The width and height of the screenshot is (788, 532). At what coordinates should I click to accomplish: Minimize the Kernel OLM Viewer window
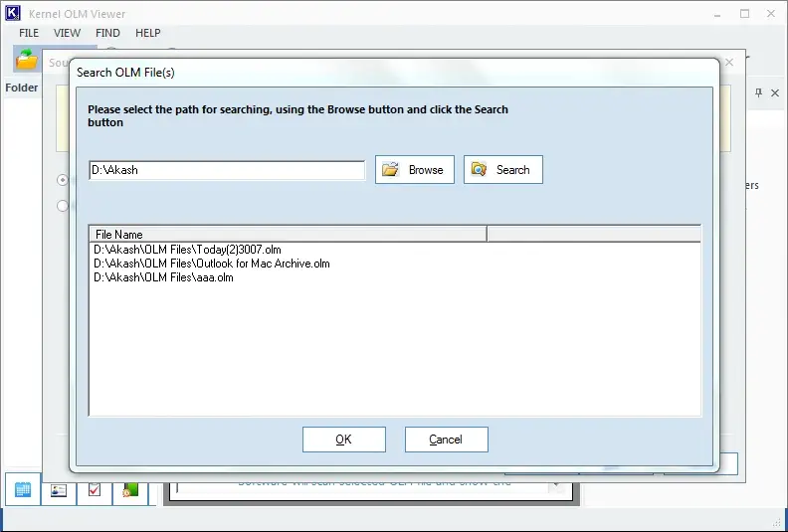click(x=717, y=14)
